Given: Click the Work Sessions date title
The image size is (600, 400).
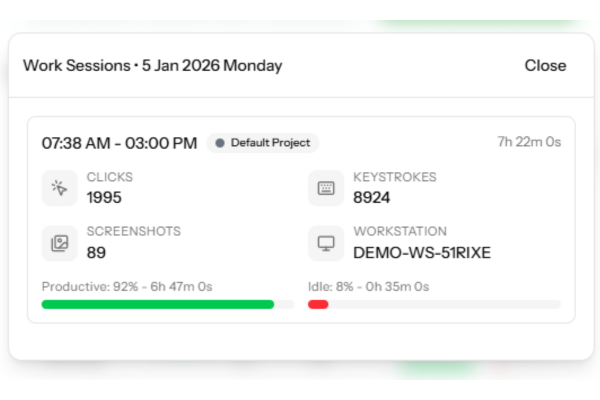Looking at the screenshot, I should pos(153,65).
